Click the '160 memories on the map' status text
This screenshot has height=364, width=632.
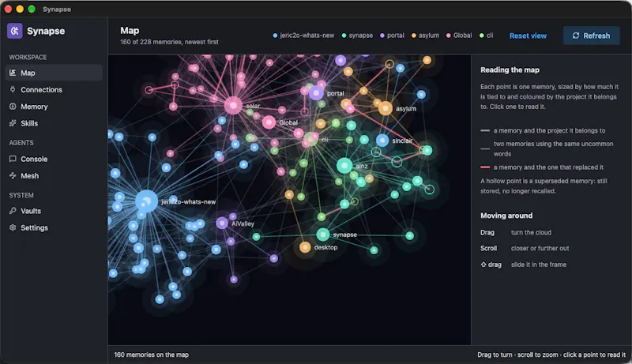pyautogui.click(x=151, y=355)
